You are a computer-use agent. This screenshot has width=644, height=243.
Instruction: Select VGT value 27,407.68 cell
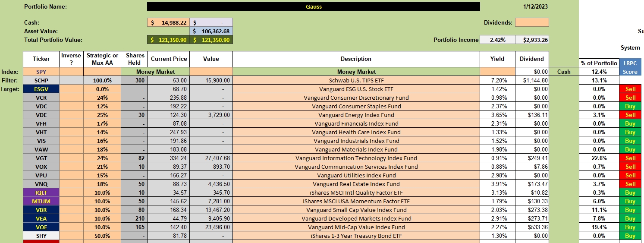[211, 158]
